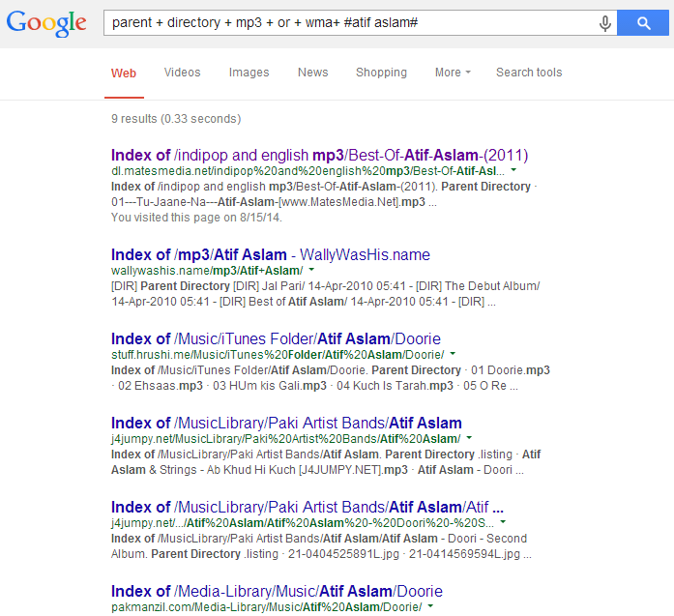674x616 pixels.
Task: Expand arrow beside stuff.hrushi.me URL
Action: coord(453,354)
